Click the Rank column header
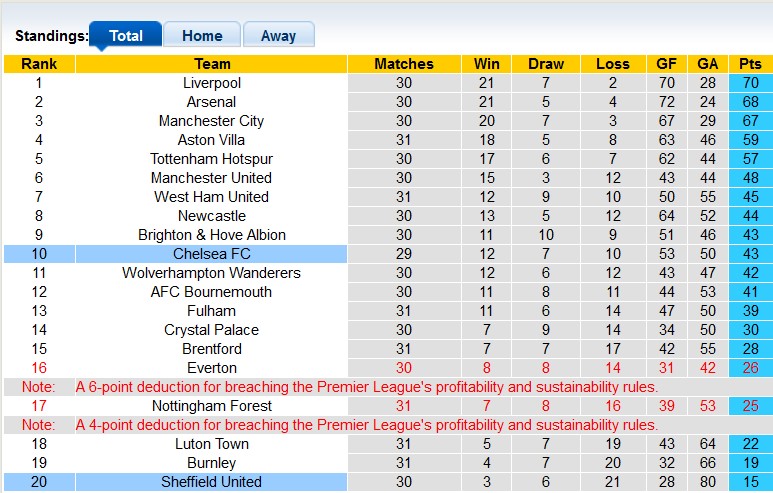Image resolution: width=773 pixels, height=493 pixels. tap(39, 64)
